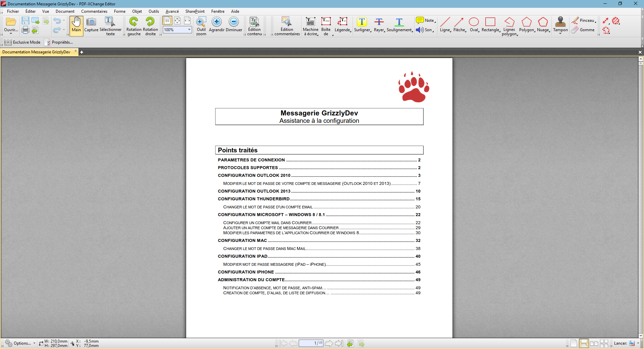Open the Options button in status bar

19,343
